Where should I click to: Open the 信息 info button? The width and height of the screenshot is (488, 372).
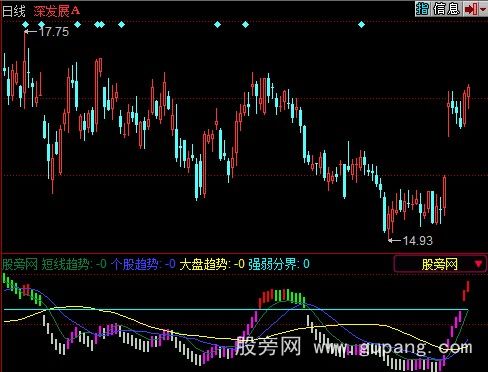pyautogui.click(x=447, y=9)
